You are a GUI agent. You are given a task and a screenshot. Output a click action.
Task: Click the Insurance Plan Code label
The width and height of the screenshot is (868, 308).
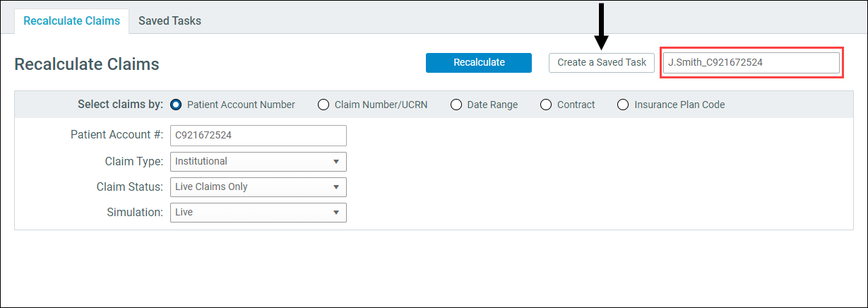point(679,105)
